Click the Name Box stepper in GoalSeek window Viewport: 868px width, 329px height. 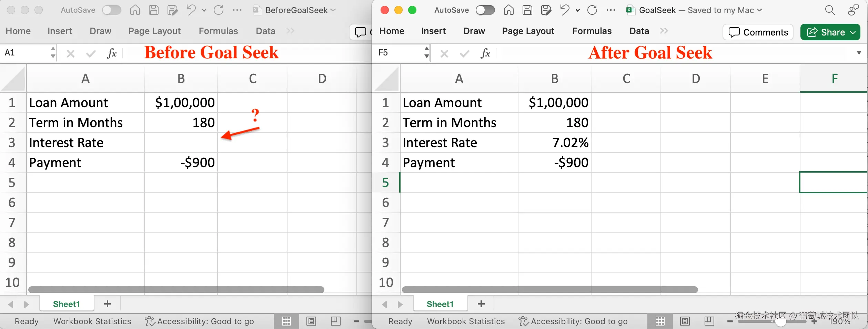point(427,53)
